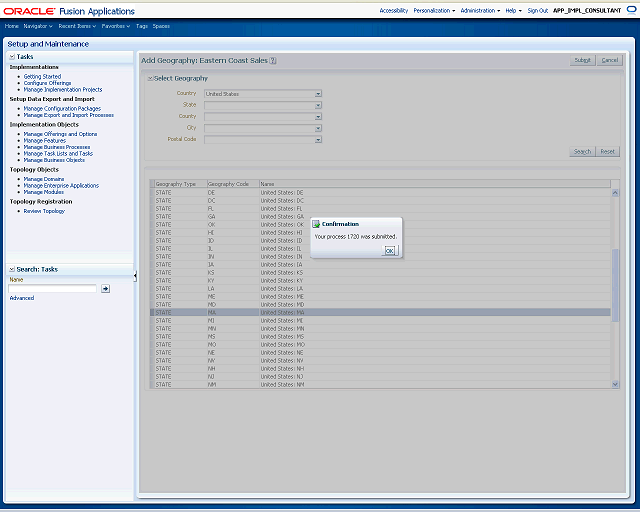The height and width of the screenshot is (512, 640).
Task: Click the Confirmation dialog icon
Action: [x=316, y=224]
